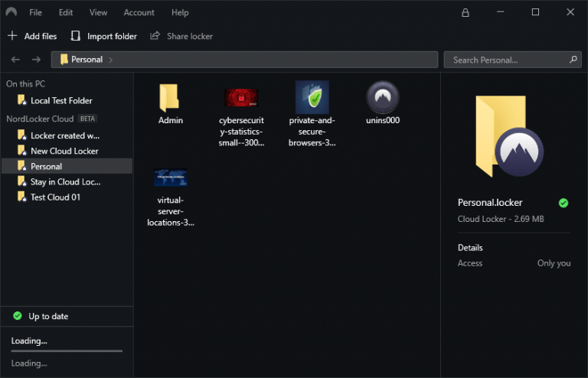Select New Cloud Locker text

tap(64, 151)
